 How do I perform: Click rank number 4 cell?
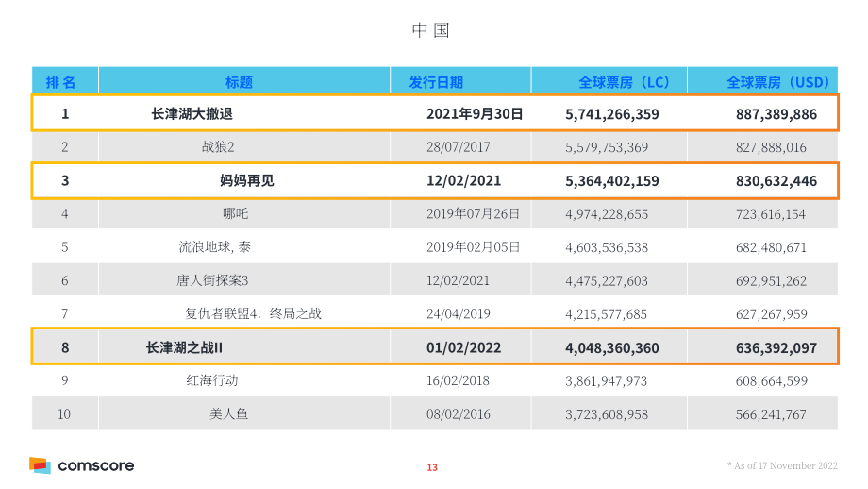[x=65, y=213]
